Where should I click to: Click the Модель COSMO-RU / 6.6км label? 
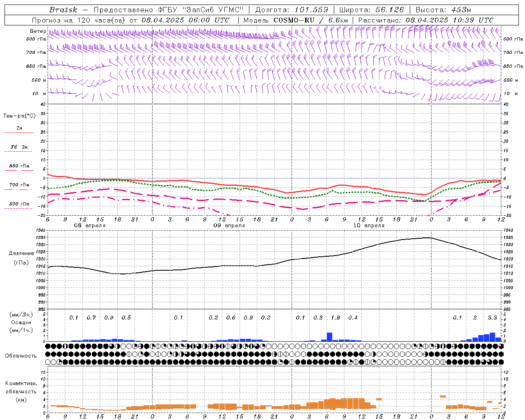[x=295, y=20]
